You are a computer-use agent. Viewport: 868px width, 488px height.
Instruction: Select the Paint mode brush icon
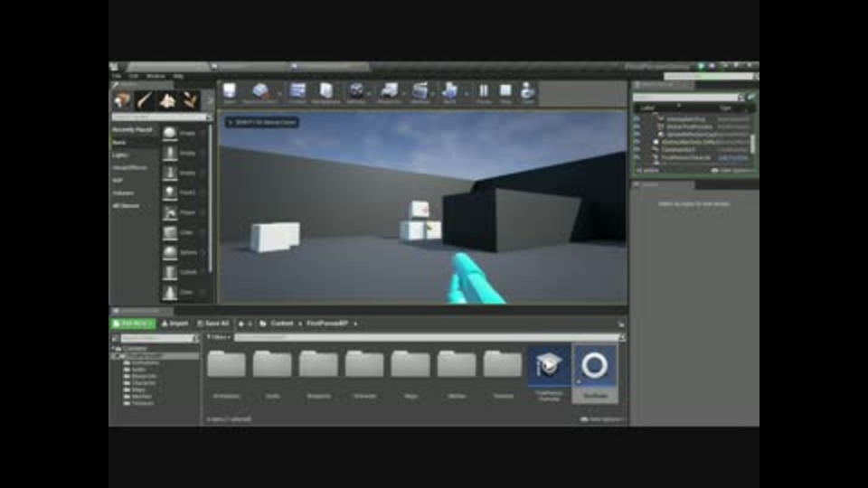pos(145,100)
